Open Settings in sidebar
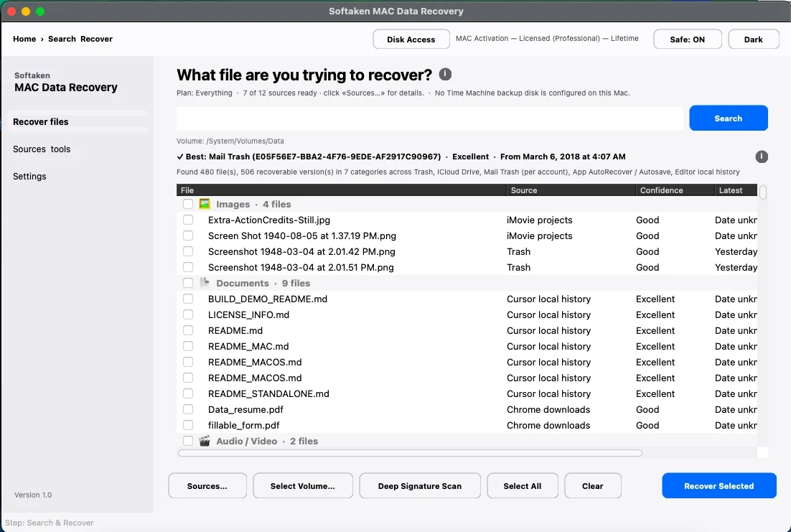This screenshot has width=791, height=532. pyautogui.click(x=29, y=176)
